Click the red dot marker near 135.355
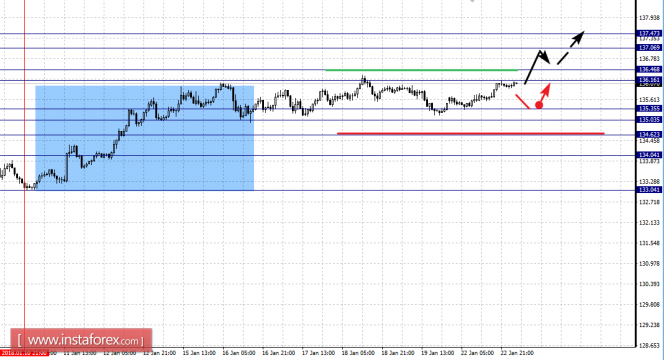This screenshot has width=664, height=360. click(x=539, y=105)
